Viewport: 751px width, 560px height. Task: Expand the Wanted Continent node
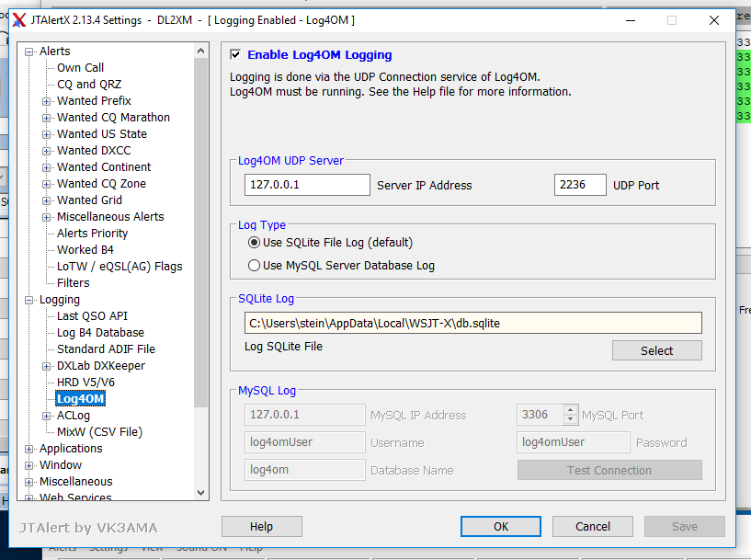[x=47, y=167]
